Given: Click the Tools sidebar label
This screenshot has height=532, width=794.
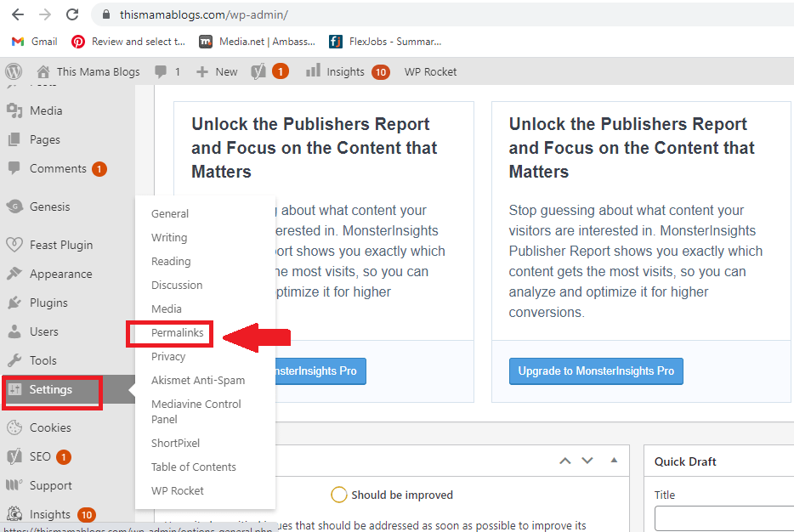Looking at the screenshot, I should [43, 360].
